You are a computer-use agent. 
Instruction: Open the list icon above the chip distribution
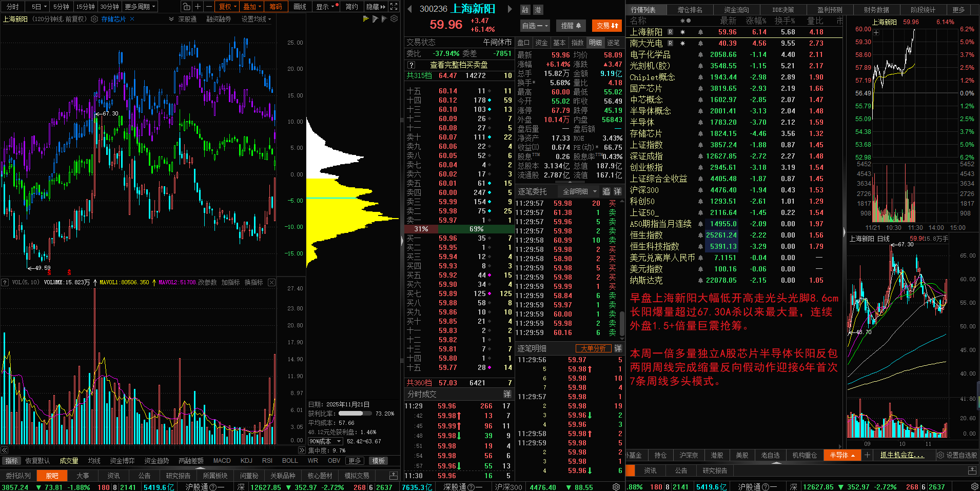(366, 19)
